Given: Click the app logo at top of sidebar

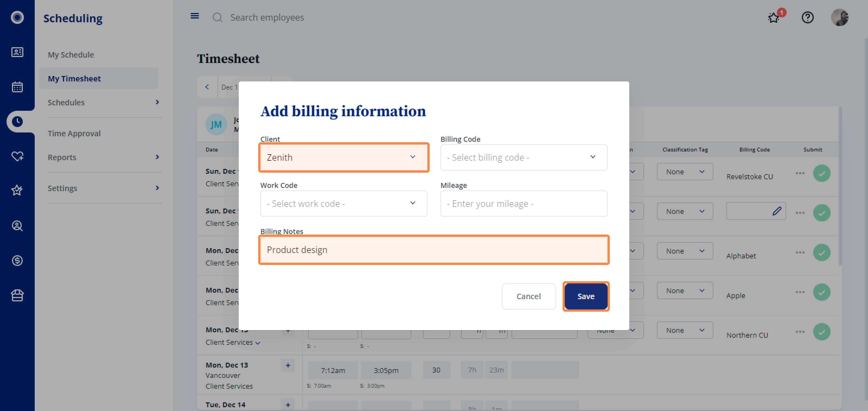Looking at the screenshot, I should tap(17, 17).
